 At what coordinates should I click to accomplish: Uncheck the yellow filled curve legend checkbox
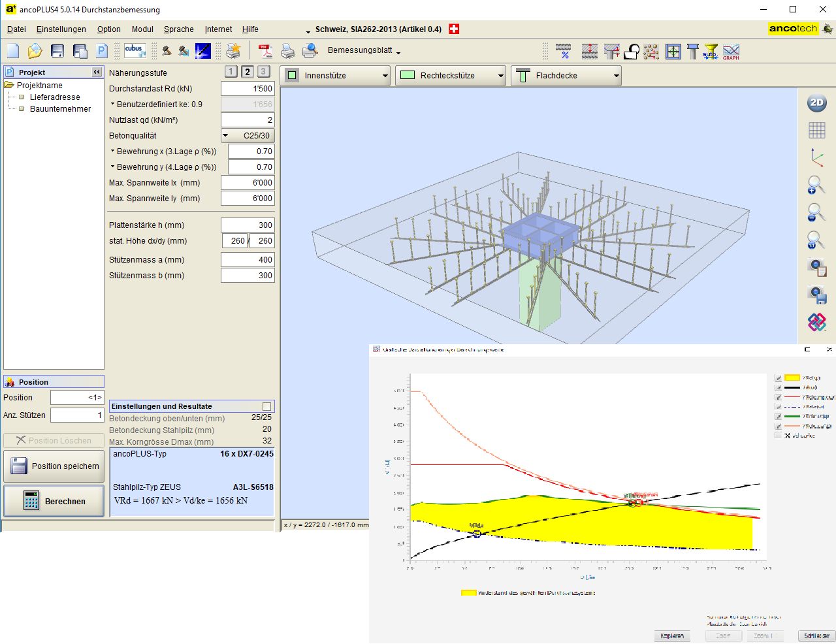(x=779, y=378)
